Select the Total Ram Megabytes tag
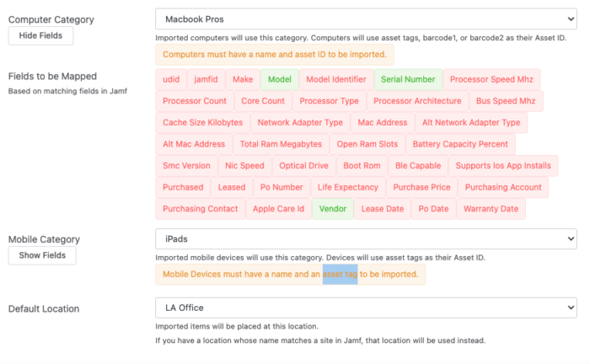Viewport: 590px width, 364px height. coord(281,144)
